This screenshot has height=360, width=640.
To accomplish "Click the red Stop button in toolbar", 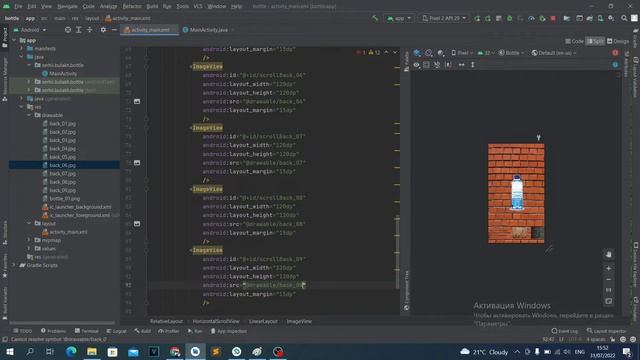I will 553,18.
